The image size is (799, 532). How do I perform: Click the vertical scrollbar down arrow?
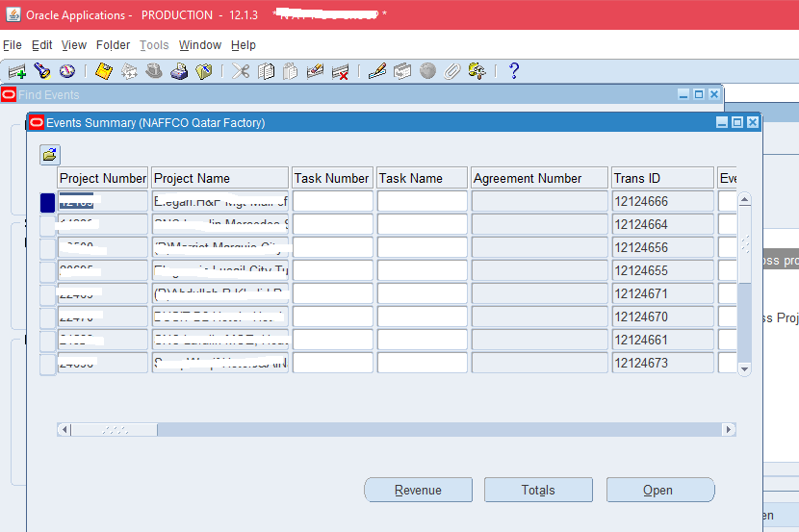coord(744,369)
